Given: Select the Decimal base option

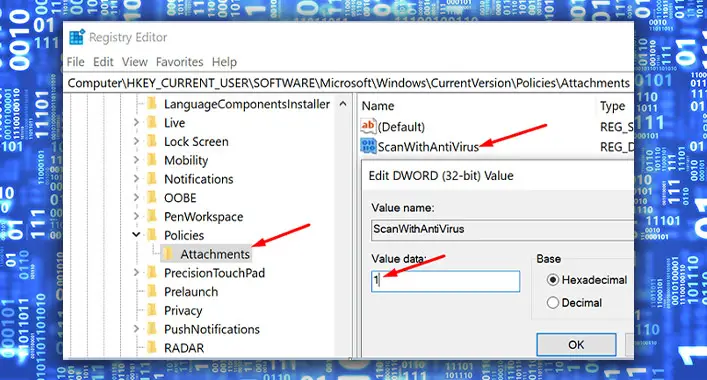Looking at the screenshot, I should click(x=553, y=302).
